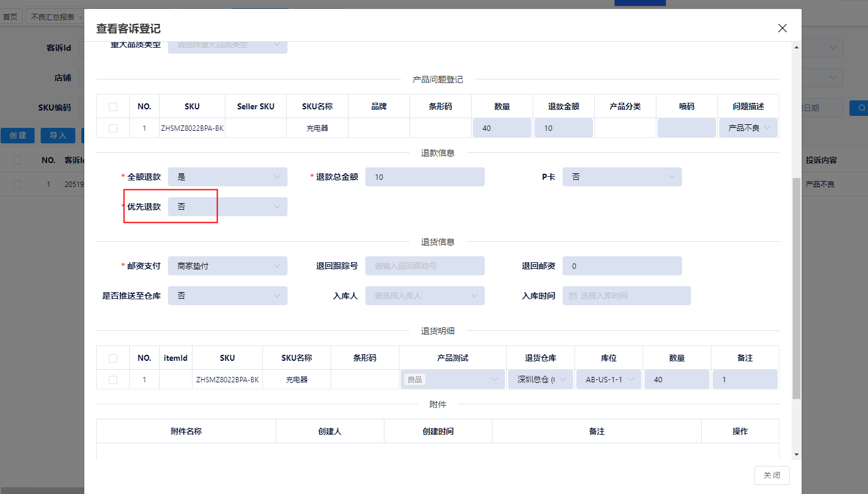Click the calendar icon in 入库时间 field
The width and height of the screenshot is (868, 494).
point(573,296)
